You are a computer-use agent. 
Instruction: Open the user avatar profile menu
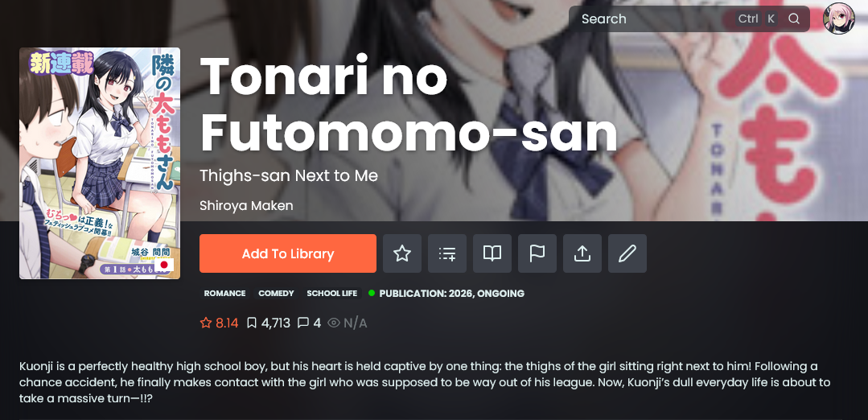839,19
